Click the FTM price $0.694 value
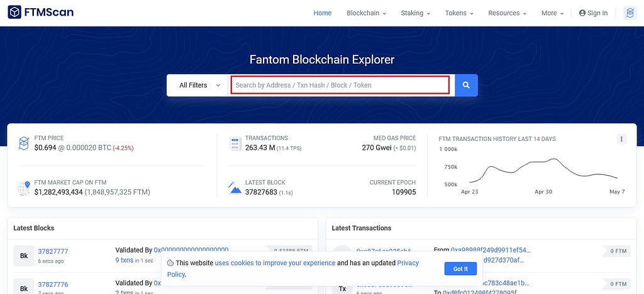Image resolution: width=644 pixels, height=294 pixels. 45,147
